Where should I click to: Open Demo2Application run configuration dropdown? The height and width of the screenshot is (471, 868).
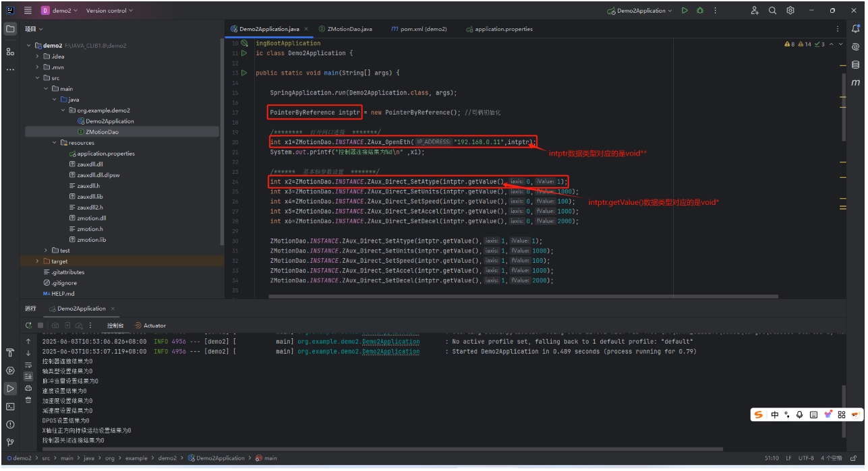[639, 11]
